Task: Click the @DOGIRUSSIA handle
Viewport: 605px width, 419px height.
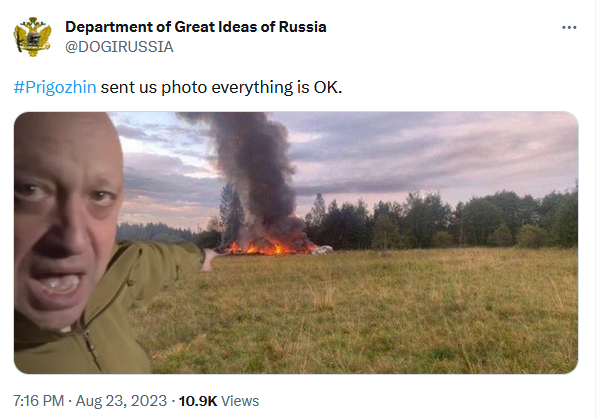Action: [119, 46]
